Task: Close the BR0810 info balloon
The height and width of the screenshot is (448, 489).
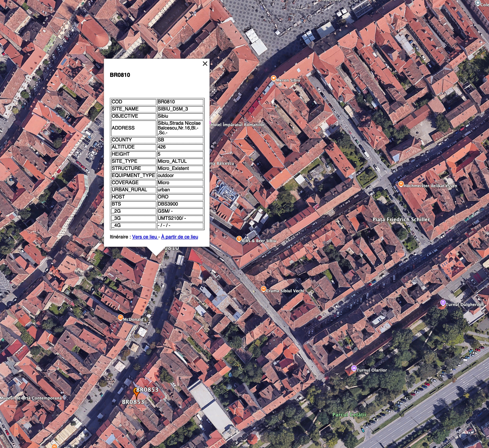Action: pos(205,64)
